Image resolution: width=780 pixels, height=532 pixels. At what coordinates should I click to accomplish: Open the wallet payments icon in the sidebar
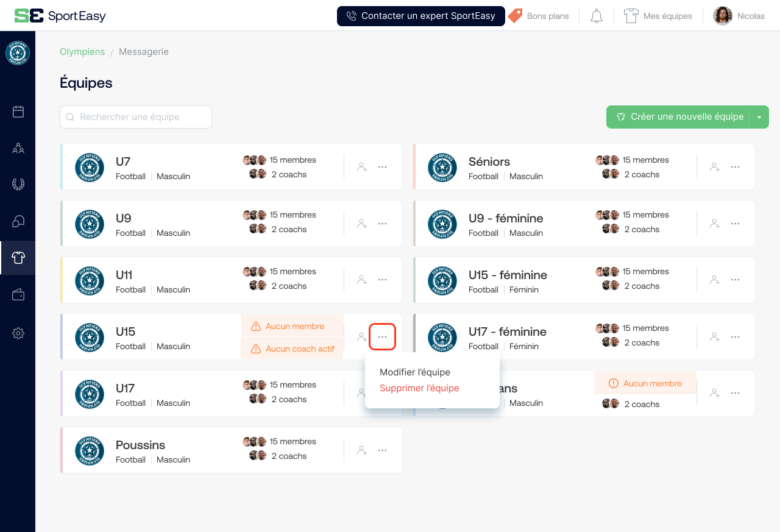pyautogui.click(x=18, y=294)
